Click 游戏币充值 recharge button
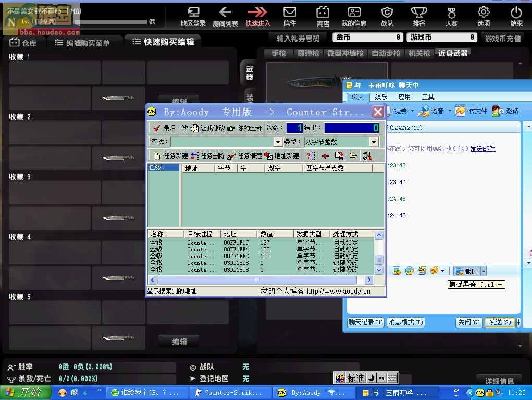This screenshot has height=400, width=532. 503,39
